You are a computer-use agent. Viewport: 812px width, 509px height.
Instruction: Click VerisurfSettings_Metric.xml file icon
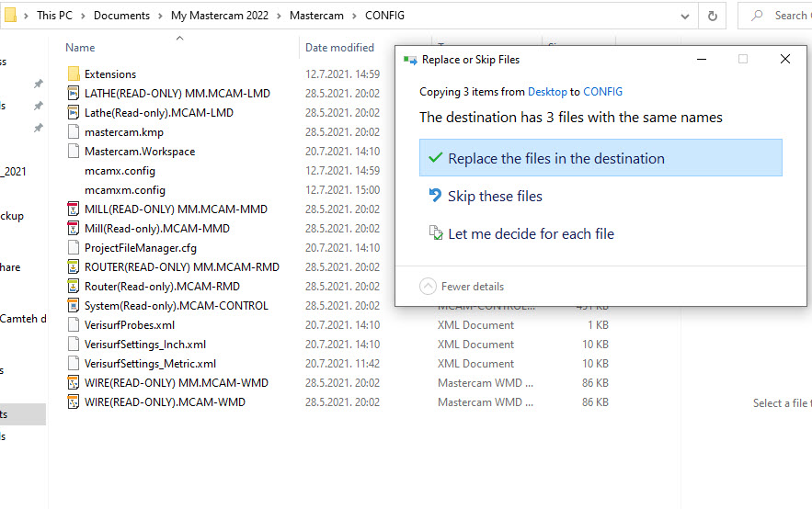[74, 364]
